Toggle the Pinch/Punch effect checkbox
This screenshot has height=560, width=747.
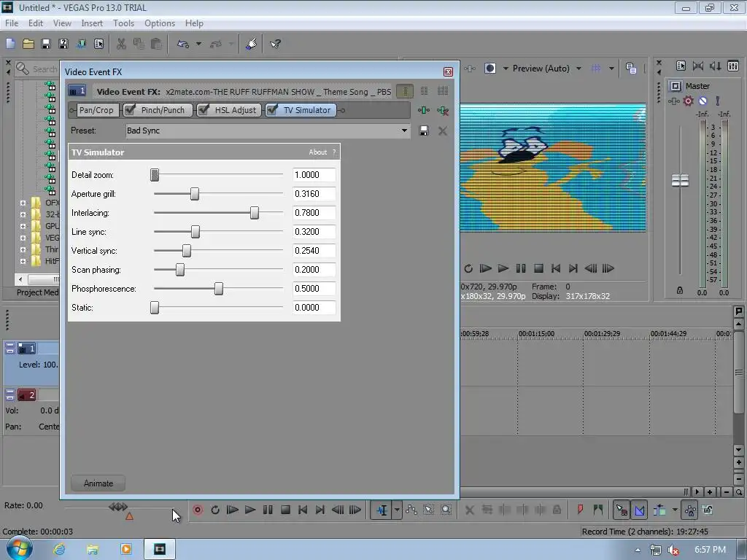pyautogui.click(x=130, y=110)
